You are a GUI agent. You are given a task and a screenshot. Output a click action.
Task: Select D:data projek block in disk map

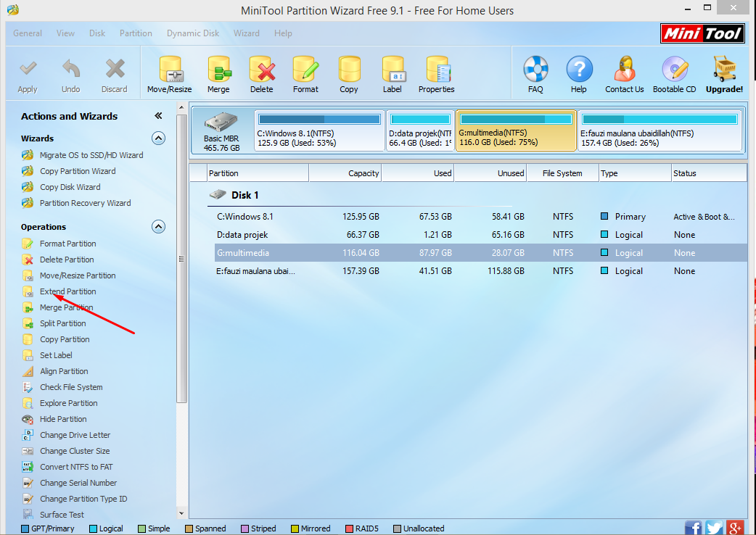click(420, 130)
